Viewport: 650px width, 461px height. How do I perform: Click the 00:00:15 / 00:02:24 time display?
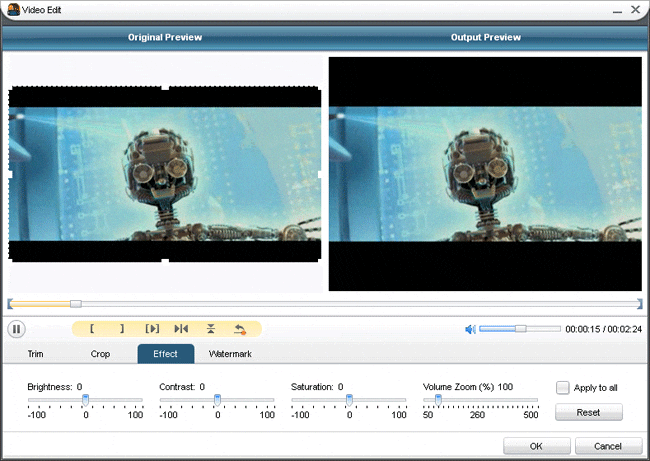[x=604, y=329]
